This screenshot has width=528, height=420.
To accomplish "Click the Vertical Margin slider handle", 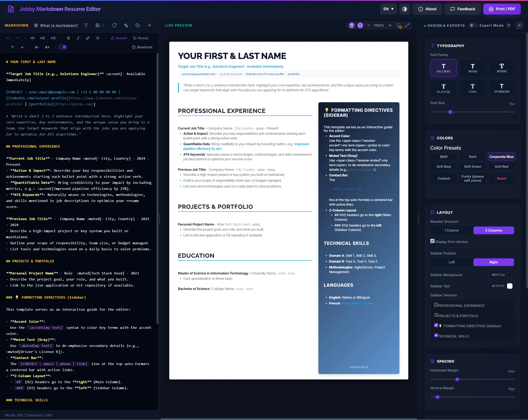I will click(438, 397).
